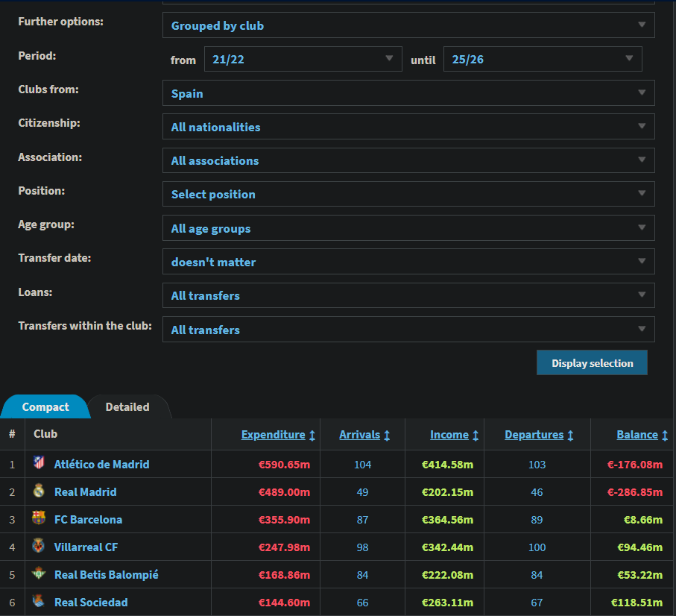Click Villarreal CF departures count 100
The width and height of the screenshot is (676, 616).
(537, 547)
